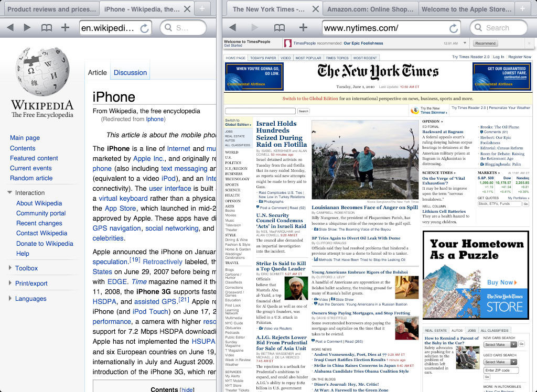The height and width of the screenshot is (392, 537).
Task: Follow the Apple Inc. article link
Action: coord(148,158)
